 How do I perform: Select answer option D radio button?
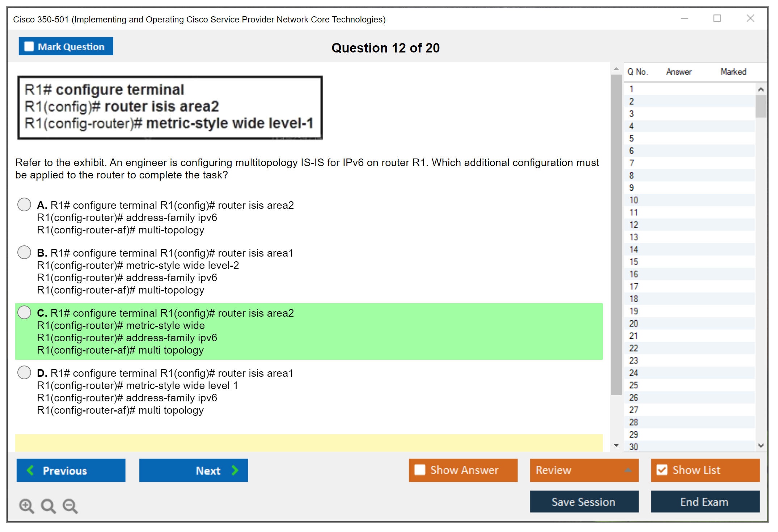pos(24,372)
